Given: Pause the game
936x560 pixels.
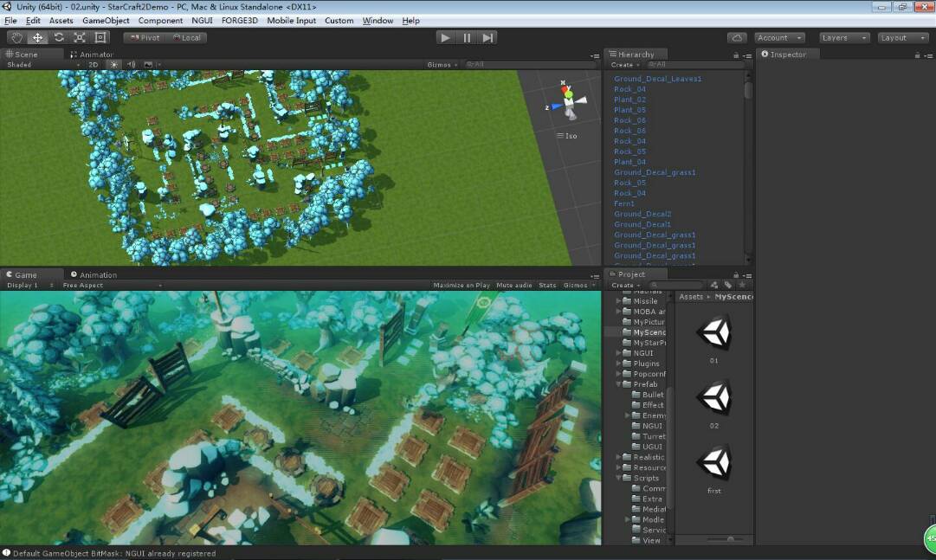Looking at the screenshot, I should click(466, 37).
